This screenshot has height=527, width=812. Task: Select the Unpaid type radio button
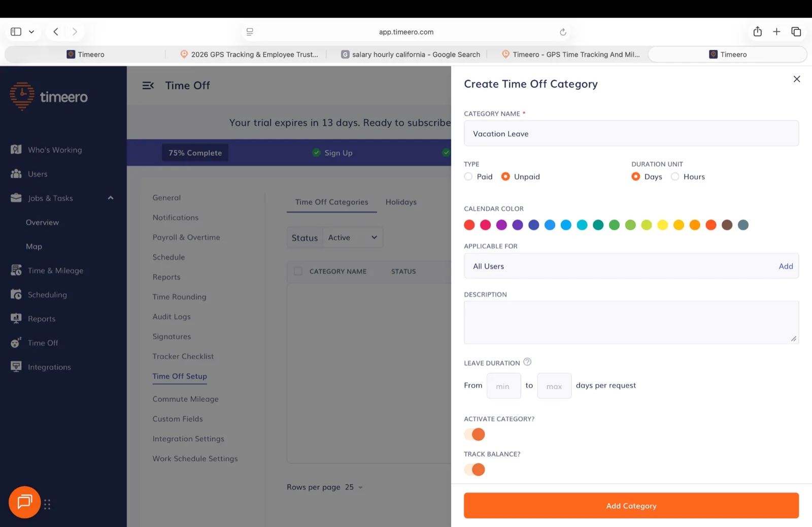tap(505, 177)
